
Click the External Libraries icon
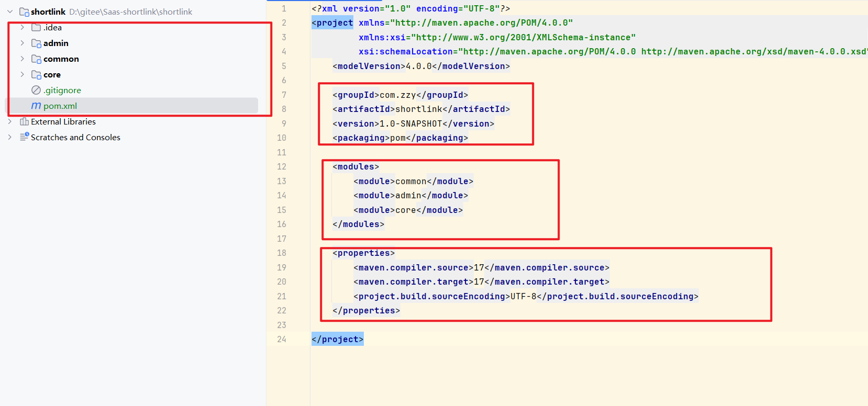[x=24, y=121]
